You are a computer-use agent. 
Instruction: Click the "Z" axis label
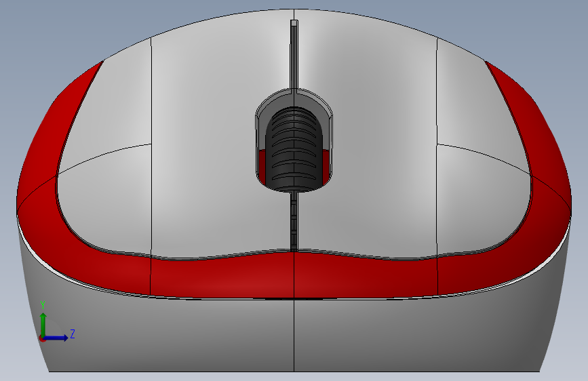click(73, 334)
